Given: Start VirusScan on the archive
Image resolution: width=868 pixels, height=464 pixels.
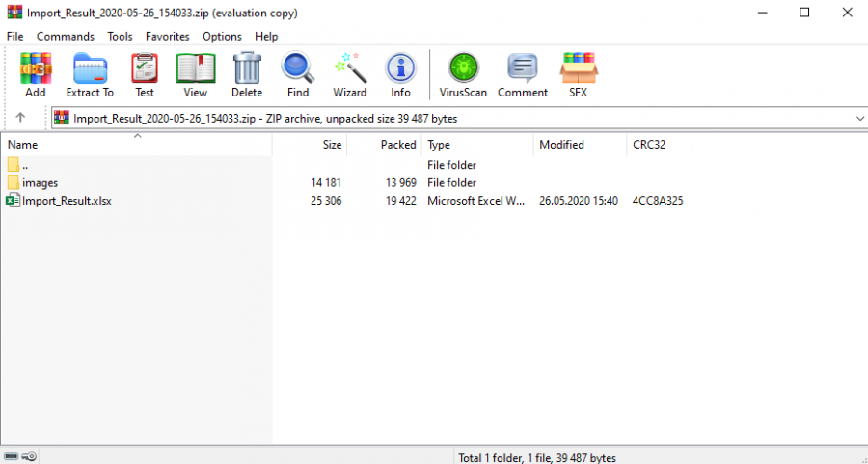Looking at the screenshot, I should (x=463, y=75).
